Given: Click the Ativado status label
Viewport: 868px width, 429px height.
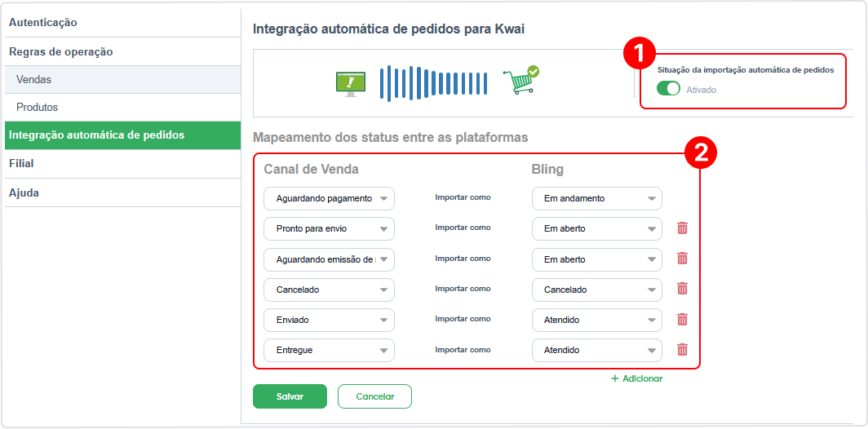Looking at the screenshot, I should [x=701, y=89].
